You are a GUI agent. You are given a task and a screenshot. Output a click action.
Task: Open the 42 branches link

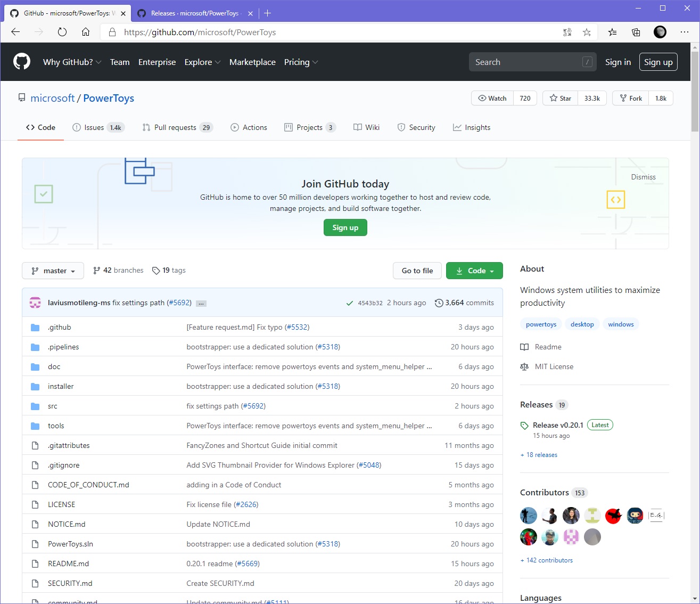click(x=118, y=270)
